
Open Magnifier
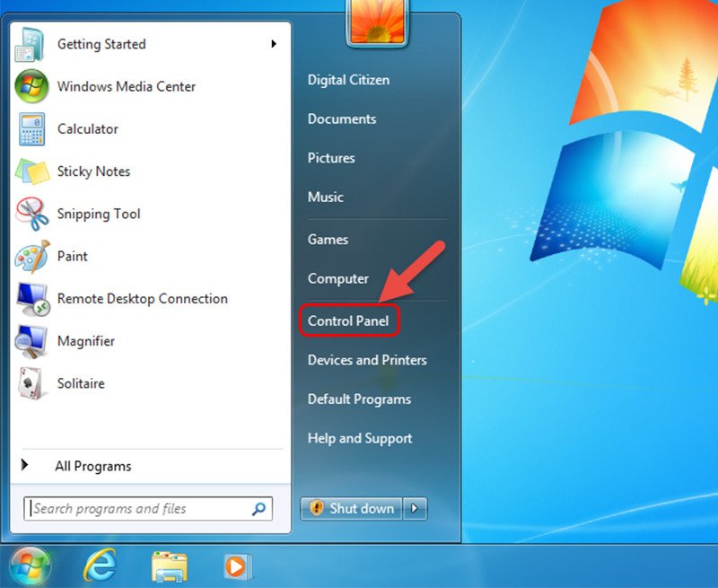(86, 341)
